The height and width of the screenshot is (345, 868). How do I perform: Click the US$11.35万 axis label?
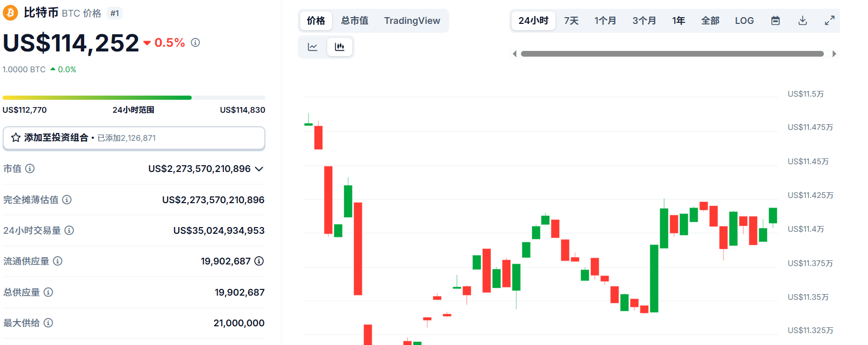point(808,297)
